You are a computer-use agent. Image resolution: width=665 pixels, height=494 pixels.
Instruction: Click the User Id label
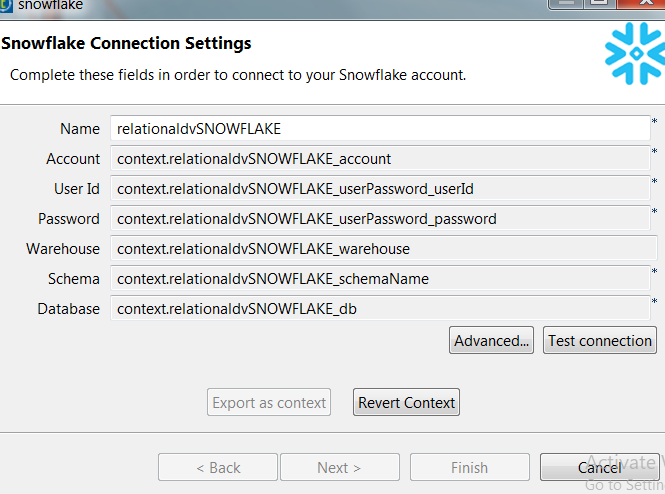pos(77,189)
